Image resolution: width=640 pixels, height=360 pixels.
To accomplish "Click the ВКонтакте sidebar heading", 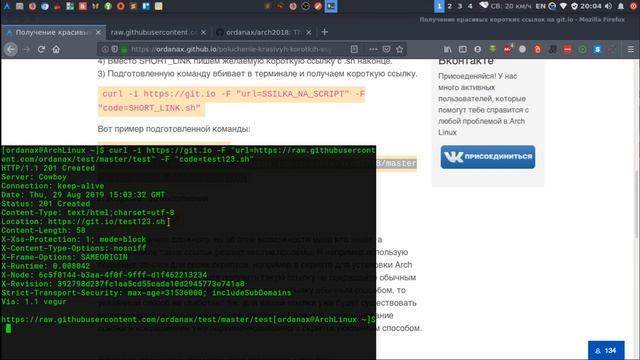I will (466, 62).
